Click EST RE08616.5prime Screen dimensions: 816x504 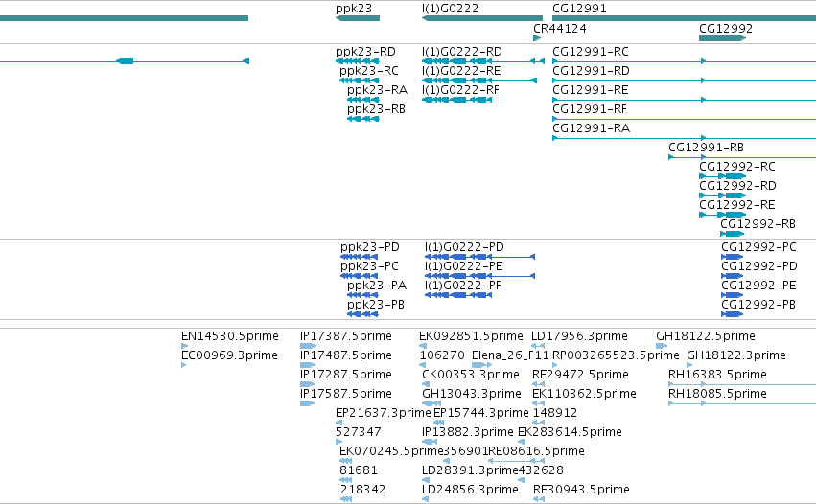coord(516,461)
